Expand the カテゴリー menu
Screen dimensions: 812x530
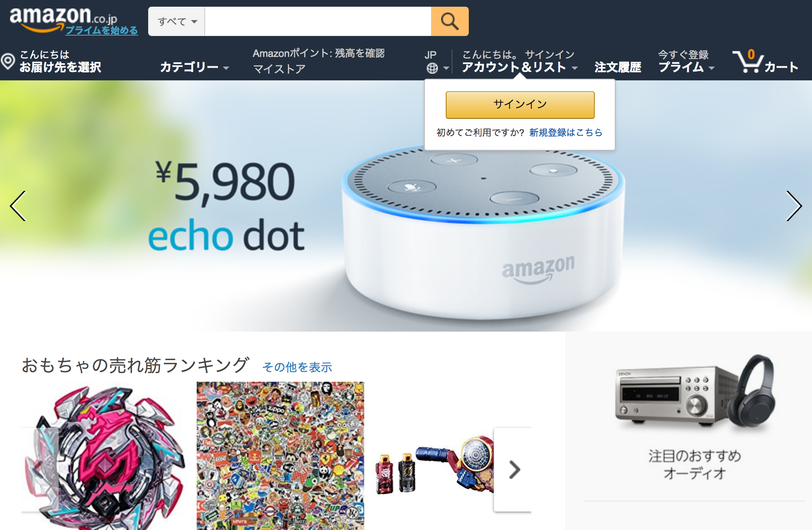[194, 67]
